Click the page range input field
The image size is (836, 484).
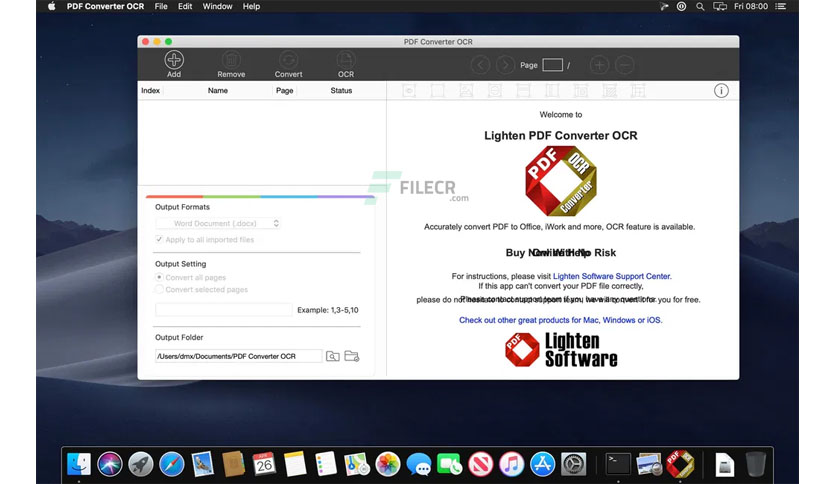(224, 310)
